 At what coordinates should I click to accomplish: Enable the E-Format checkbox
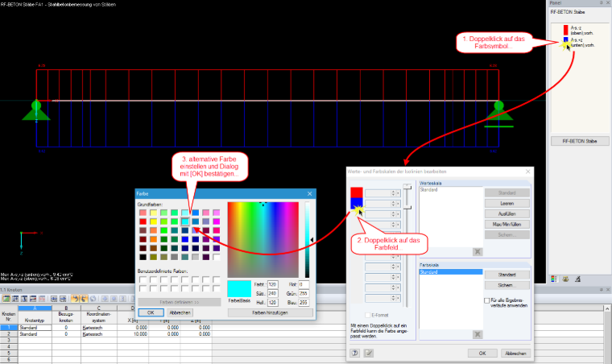(x=368, y=315)
